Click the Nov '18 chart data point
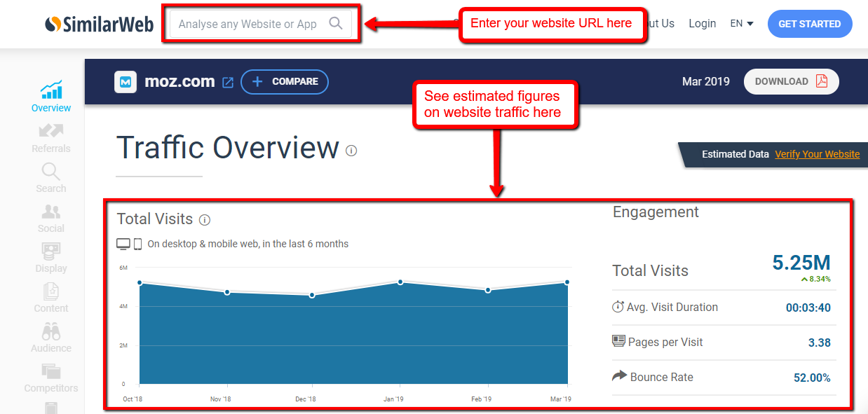 [227, 292]
